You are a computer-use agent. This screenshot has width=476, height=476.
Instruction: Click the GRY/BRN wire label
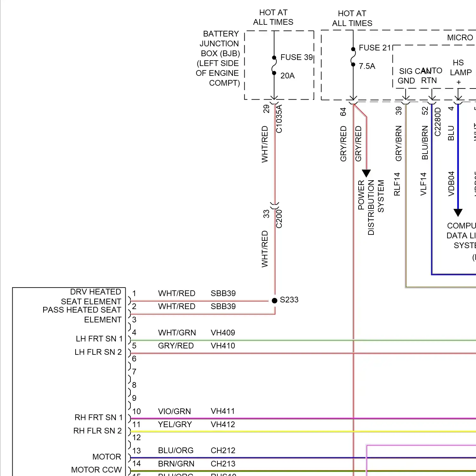coord(399,143)
